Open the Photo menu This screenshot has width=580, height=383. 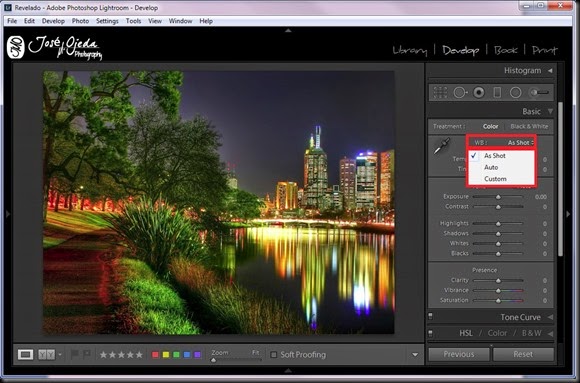coord(80,21)
